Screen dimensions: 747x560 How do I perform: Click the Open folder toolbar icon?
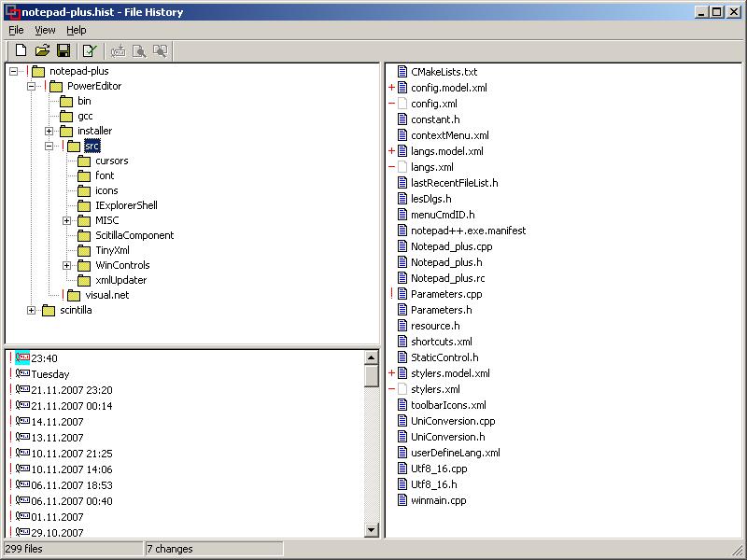[x=42, y=50]
